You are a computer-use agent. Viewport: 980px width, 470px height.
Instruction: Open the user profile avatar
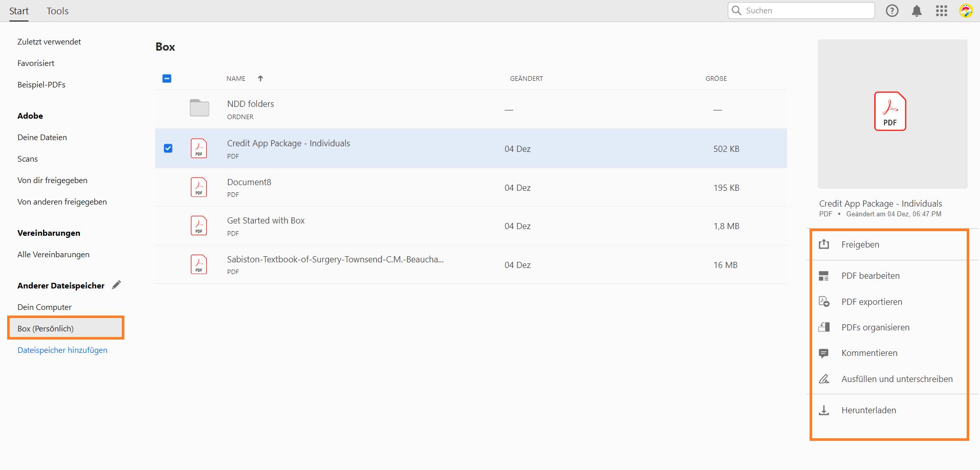point(966,11)
